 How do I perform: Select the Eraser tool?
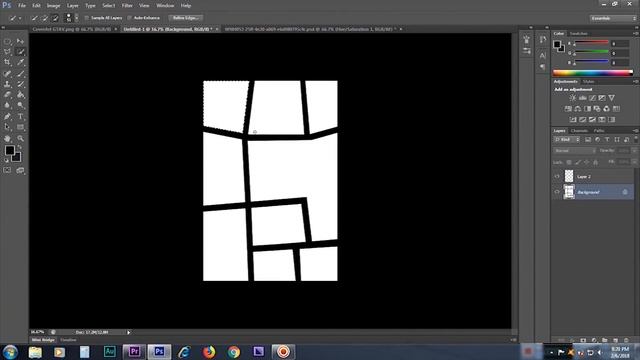[x=7, y=95]
